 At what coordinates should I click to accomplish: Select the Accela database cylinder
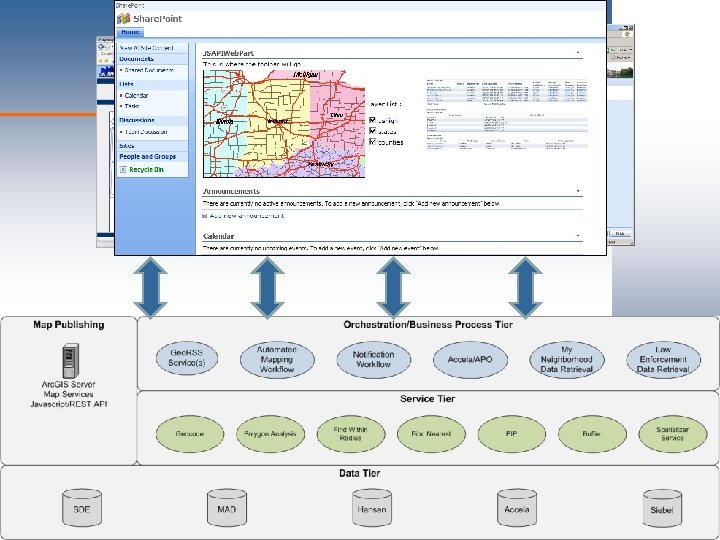pyautogui.click(x=517, y=507)
